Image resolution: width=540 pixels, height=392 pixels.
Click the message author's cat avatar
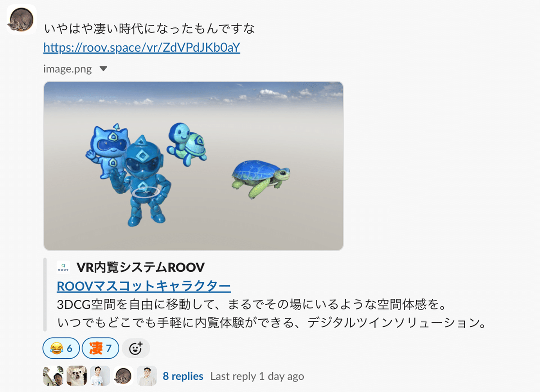(21, 19)
